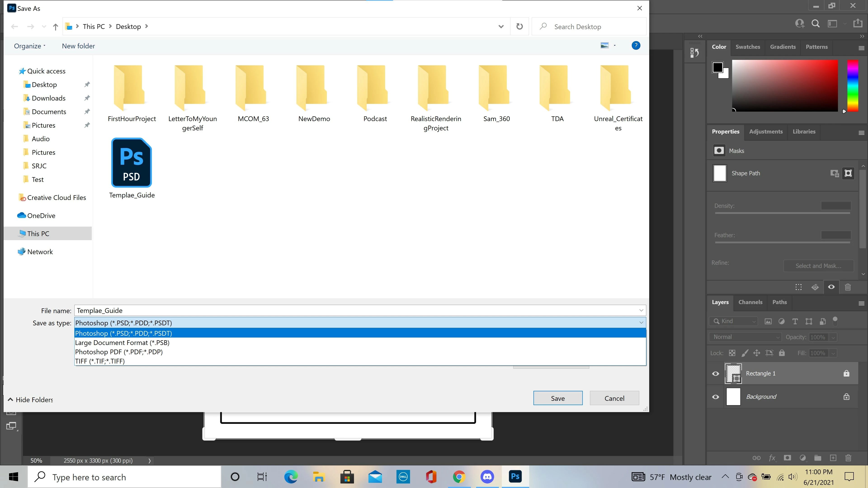This screenshot has width=868, height=488.
Task: Expand the File name history dropdown
Action: click(641, 310)
